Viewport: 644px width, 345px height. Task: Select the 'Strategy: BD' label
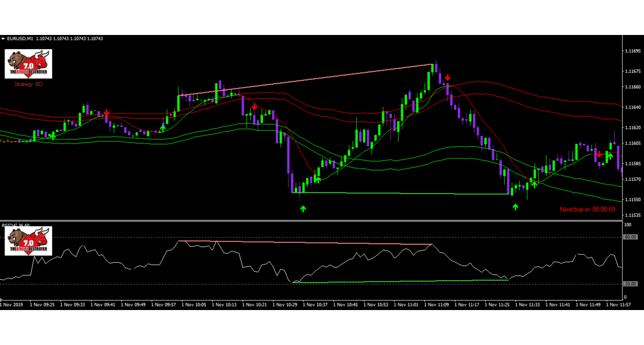29,84
